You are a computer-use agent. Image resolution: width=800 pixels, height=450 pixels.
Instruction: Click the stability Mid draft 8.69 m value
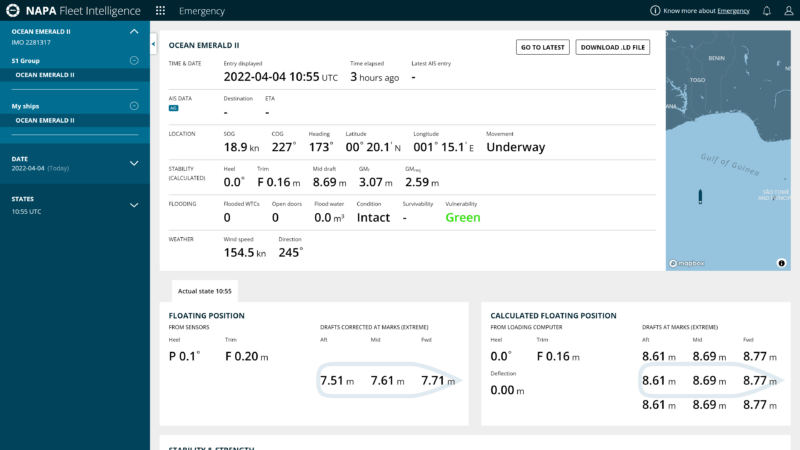pos(330,182)
